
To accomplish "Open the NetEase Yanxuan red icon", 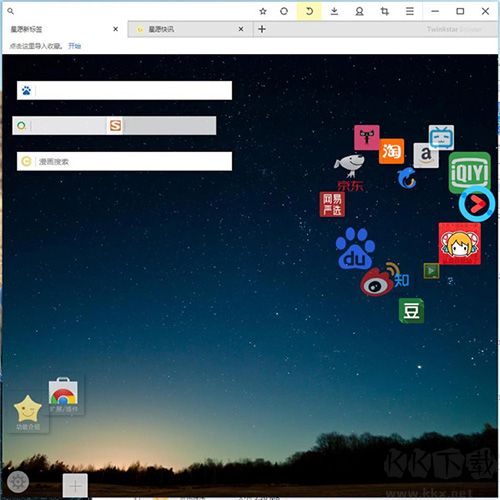I will 332,204.
